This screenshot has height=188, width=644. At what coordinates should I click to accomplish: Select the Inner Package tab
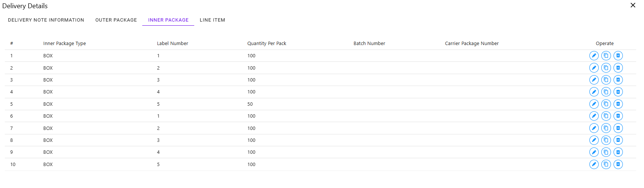click(168, 20)
